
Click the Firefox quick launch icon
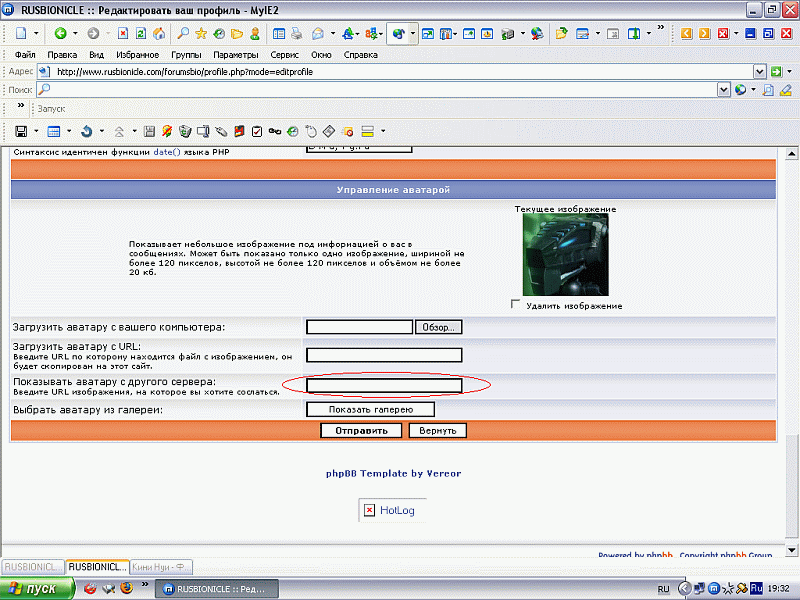(127, 588)
